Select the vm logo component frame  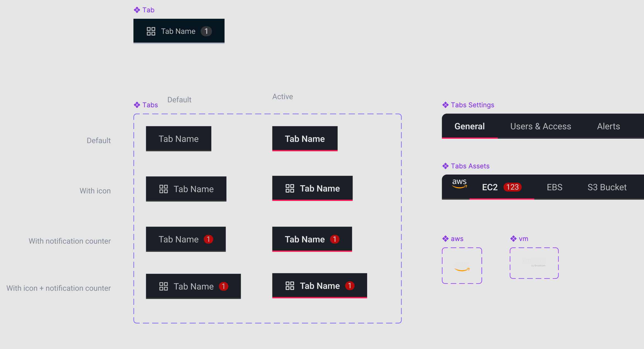(534, 263)
